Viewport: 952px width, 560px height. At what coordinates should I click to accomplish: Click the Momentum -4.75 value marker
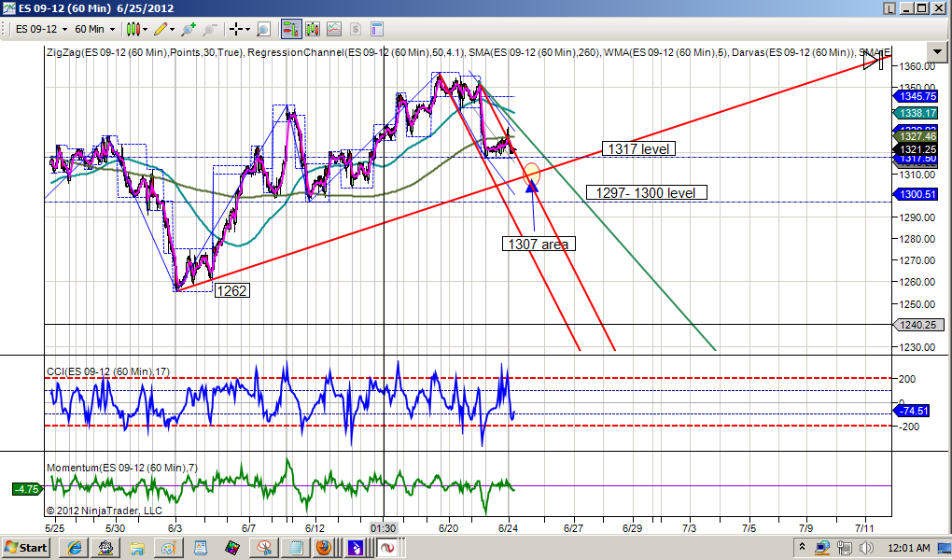click(x=27, y=489)
